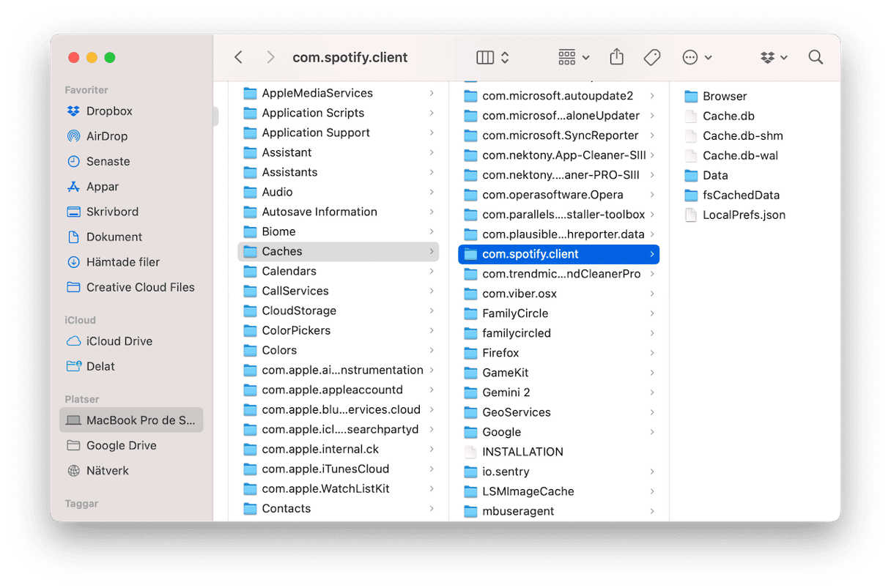Open iCloud Drive from sidebar
Image resolution: width=891 pixels, height=588 pixels.
[119, 341]
